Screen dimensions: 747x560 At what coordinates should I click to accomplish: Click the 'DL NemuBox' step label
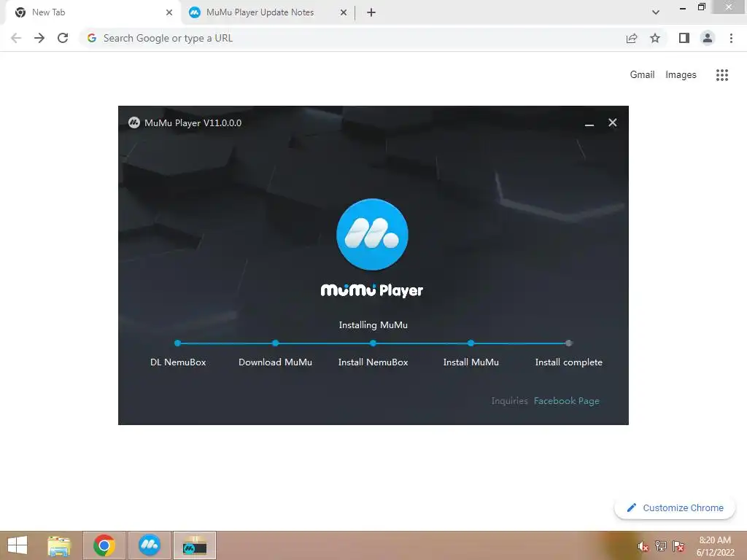click(178, 362)
